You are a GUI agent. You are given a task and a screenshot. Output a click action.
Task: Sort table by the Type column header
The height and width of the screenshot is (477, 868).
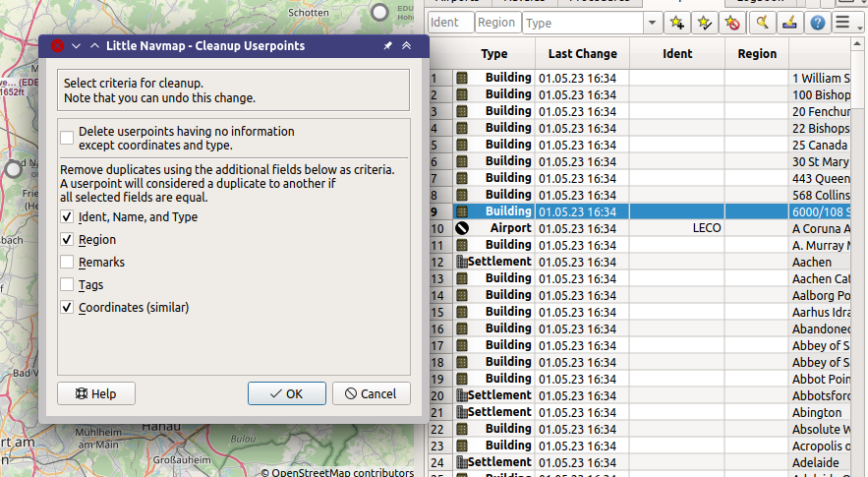click(493, 54)
